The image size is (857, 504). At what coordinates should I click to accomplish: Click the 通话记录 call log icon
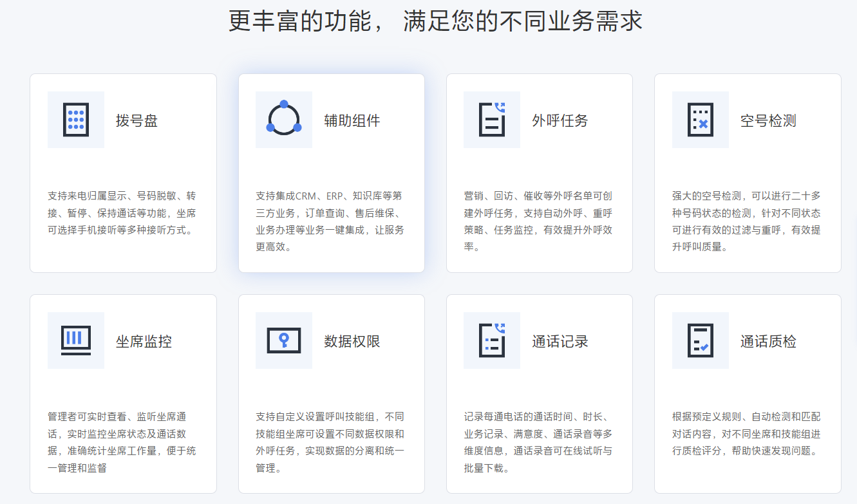click(x=492, y=341)
